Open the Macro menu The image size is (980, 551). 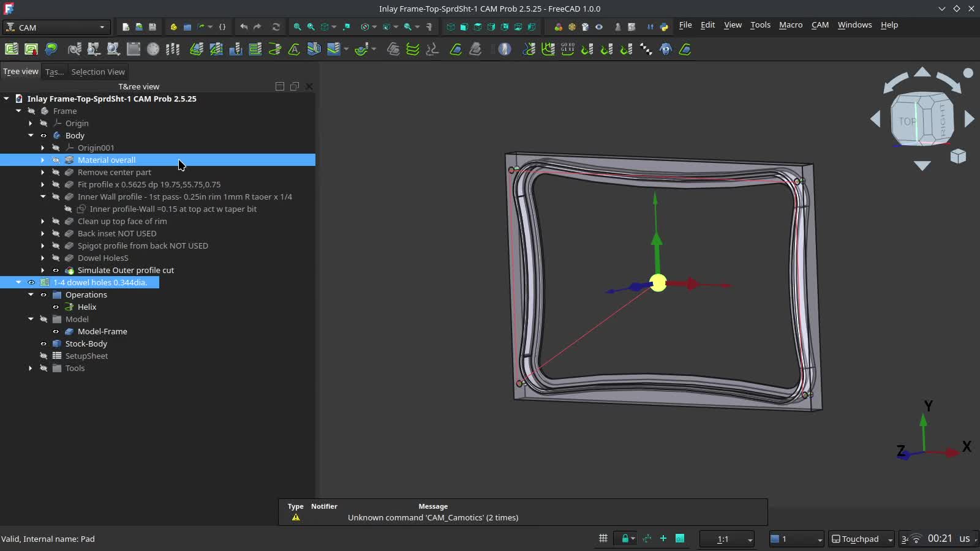(790, 25)
